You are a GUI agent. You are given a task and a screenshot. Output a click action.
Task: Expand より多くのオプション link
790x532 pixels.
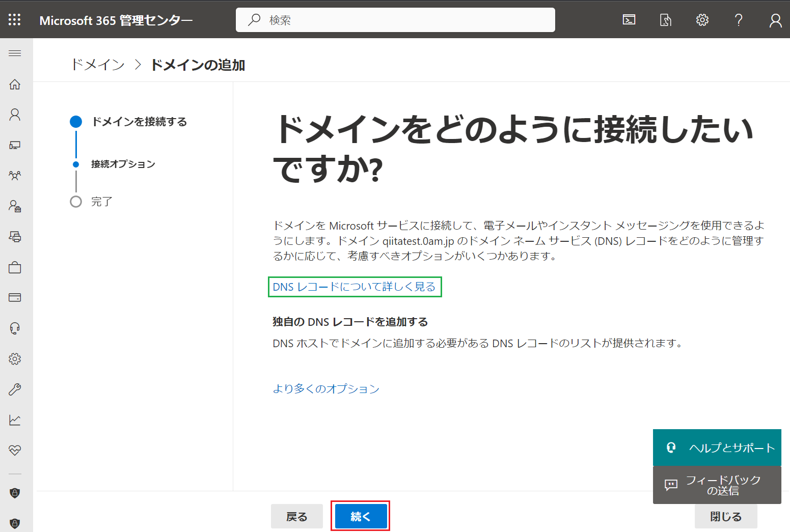point(326,389)
